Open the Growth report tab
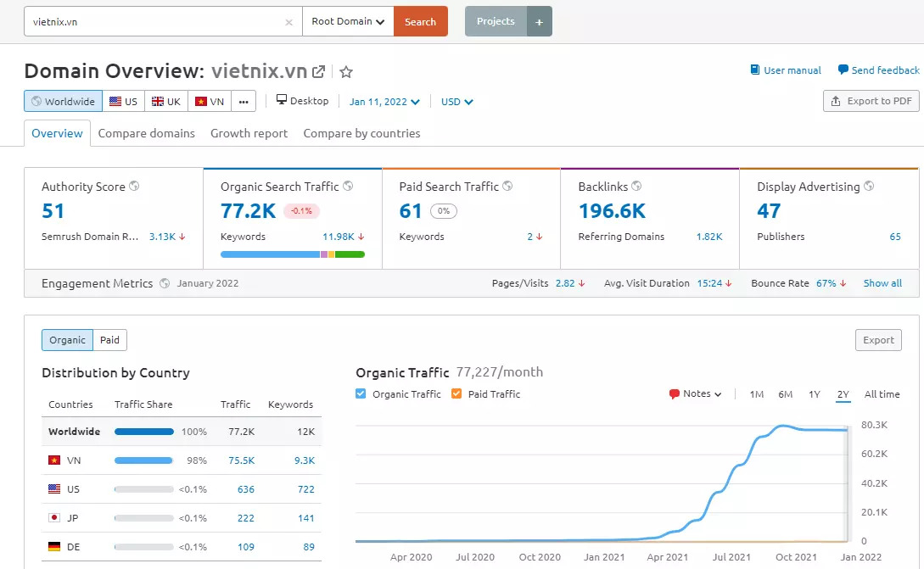Viewport: 924px width, 569px height. (x=249, y=133)
